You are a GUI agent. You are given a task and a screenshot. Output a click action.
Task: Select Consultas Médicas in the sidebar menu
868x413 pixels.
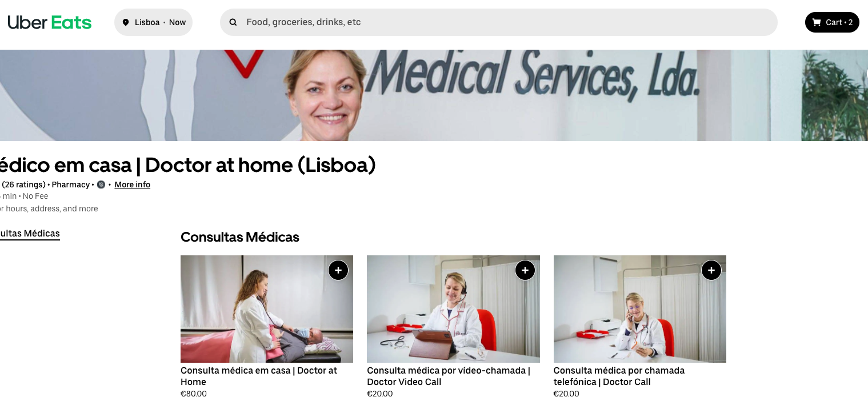(30, 233)
